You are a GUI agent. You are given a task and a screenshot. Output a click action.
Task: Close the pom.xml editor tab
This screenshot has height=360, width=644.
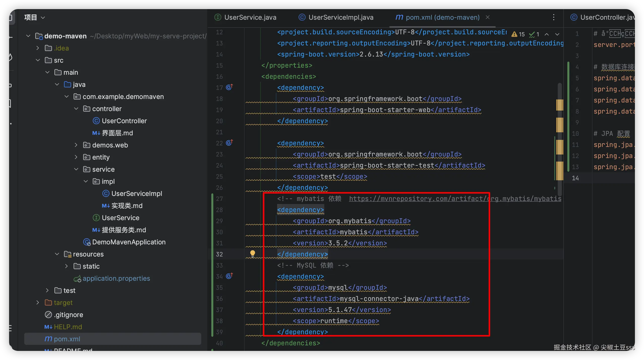[x=488, y=17]
